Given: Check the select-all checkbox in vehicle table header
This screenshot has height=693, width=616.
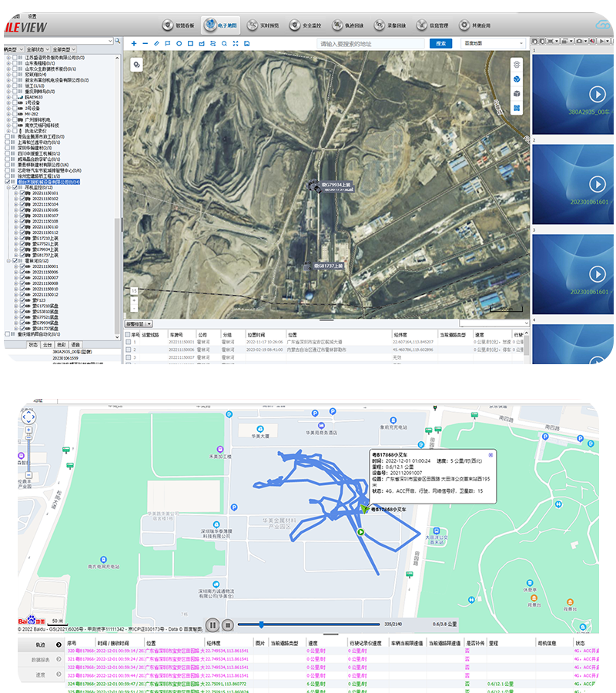Looking at the screenshot, I should (x=128, y=336).
